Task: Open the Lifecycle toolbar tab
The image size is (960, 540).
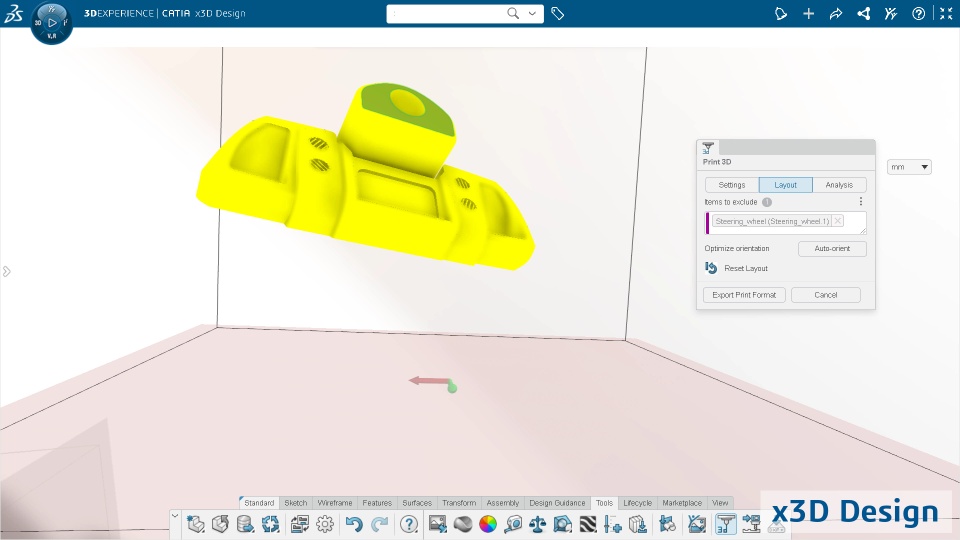Action: 637,503
